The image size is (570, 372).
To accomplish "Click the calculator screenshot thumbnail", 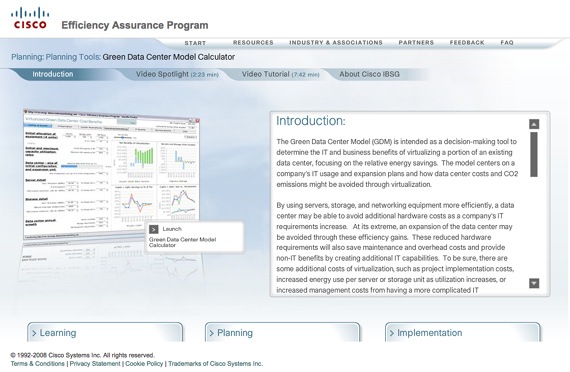I will [x=112, y=174].
